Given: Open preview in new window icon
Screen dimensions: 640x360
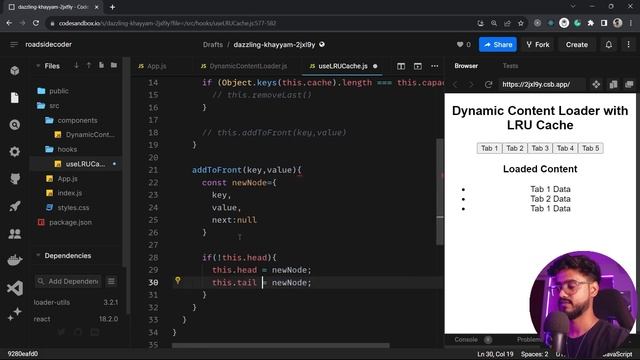Looking at the screenshot, I should tap(629, 84).
